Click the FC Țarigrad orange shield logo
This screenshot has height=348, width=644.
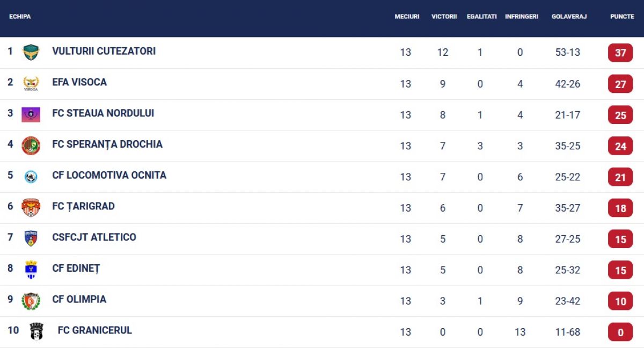(31, 207)
